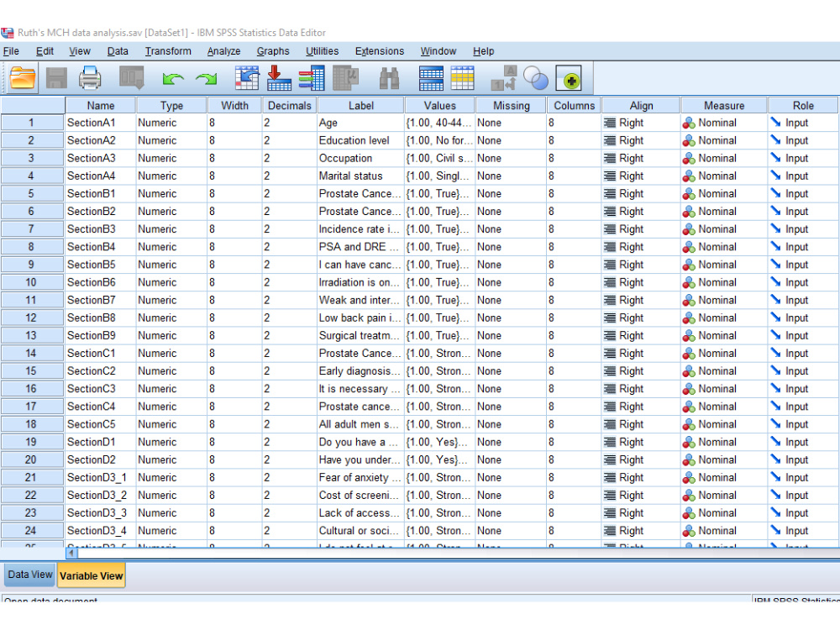This screenshot has width=840, height=630.
Task: Click the Values column header
Action: 440,106
